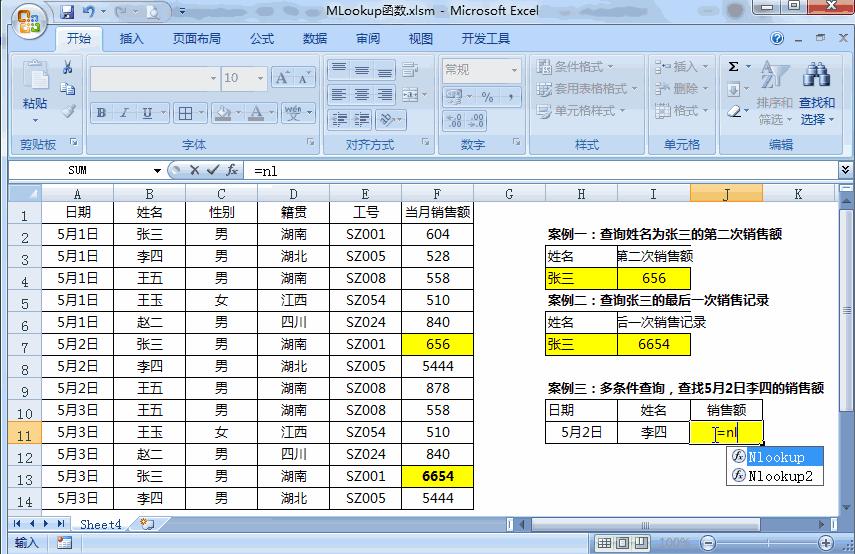This screenshot has height=554, width=855.
Task: Open Excel Help question mark
Action: (777, 38)
